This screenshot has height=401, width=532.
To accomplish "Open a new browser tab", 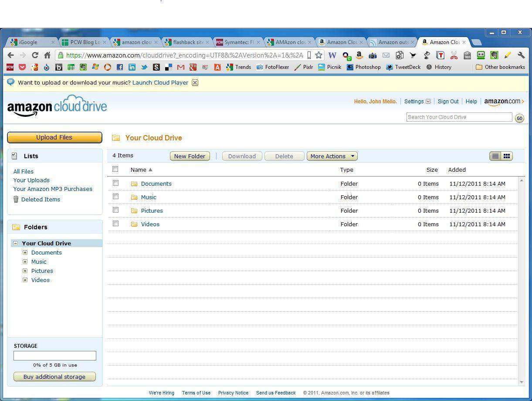I will [477, 42].
